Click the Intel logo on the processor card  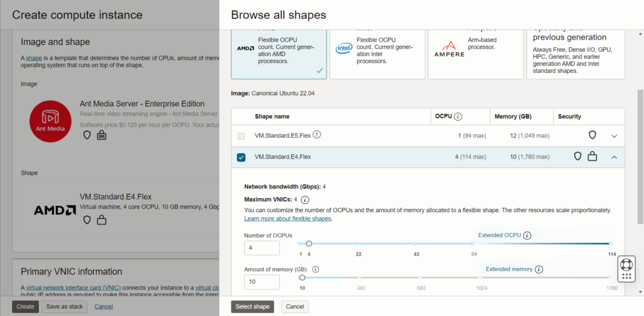coord(344,48)
